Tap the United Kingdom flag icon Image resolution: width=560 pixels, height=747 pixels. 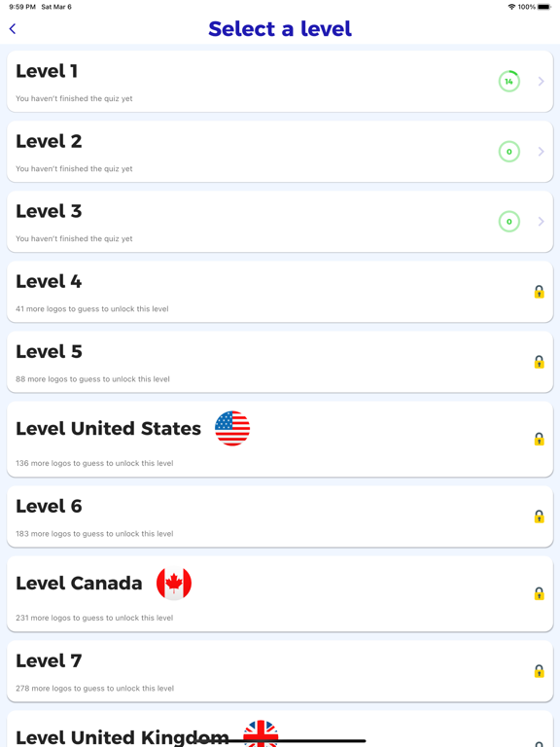(261, 733)
